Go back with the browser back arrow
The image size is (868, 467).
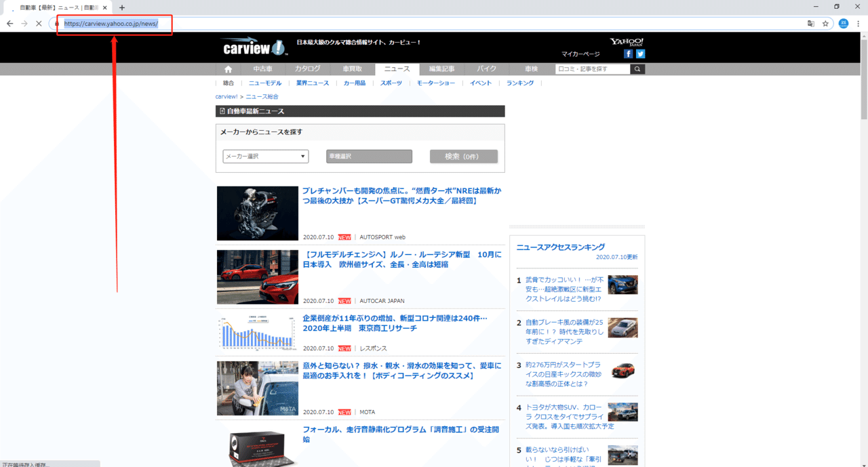point(9,23)
